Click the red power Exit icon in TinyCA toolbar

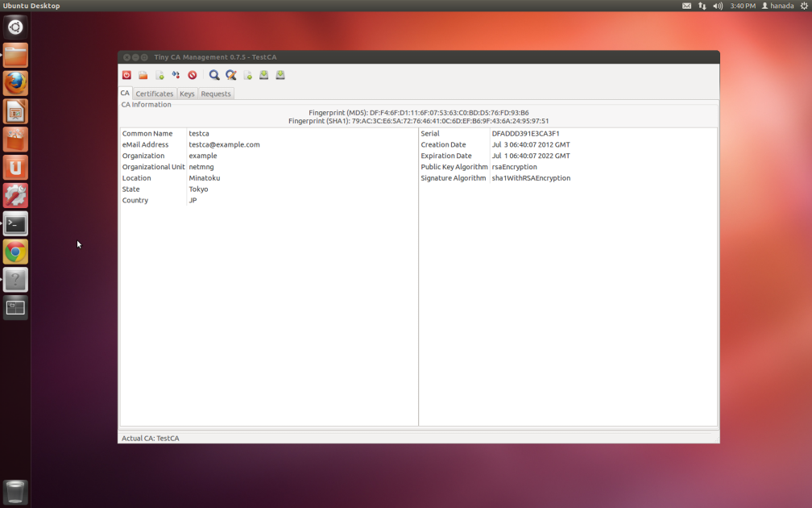point(126,75)
